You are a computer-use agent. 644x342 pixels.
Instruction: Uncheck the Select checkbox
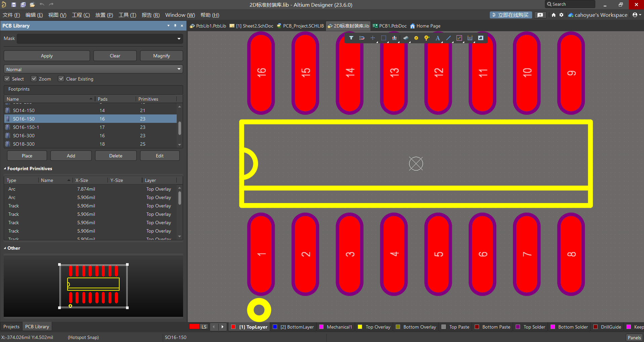(7, 79)
